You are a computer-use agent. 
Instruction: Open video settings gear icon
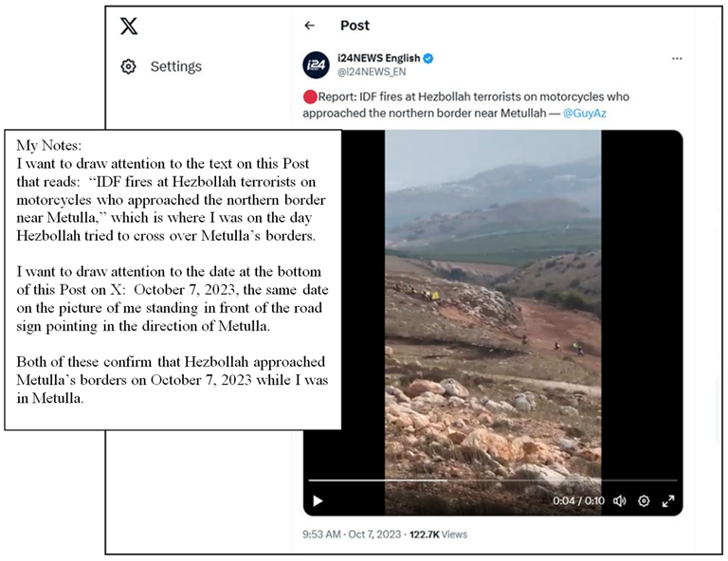click(x=644, y=500)
